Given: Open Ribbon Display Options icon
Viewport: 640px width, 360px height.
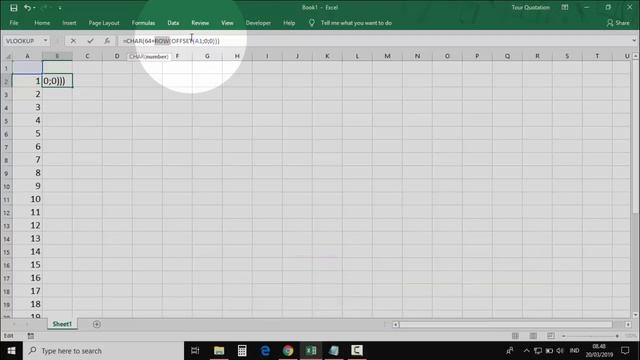Looking at the screenshot, I should coord(564,7).
